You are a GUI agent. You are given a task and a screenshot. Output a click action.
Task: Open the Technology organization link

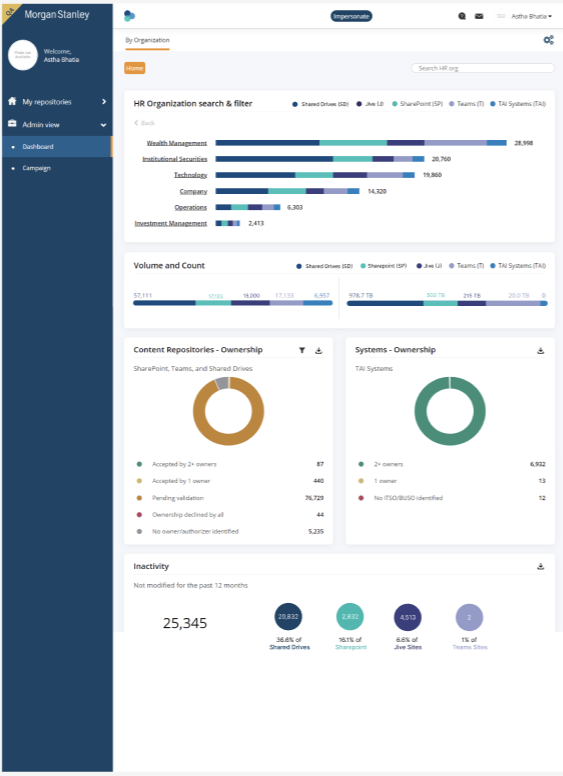(x=190, y=175)
